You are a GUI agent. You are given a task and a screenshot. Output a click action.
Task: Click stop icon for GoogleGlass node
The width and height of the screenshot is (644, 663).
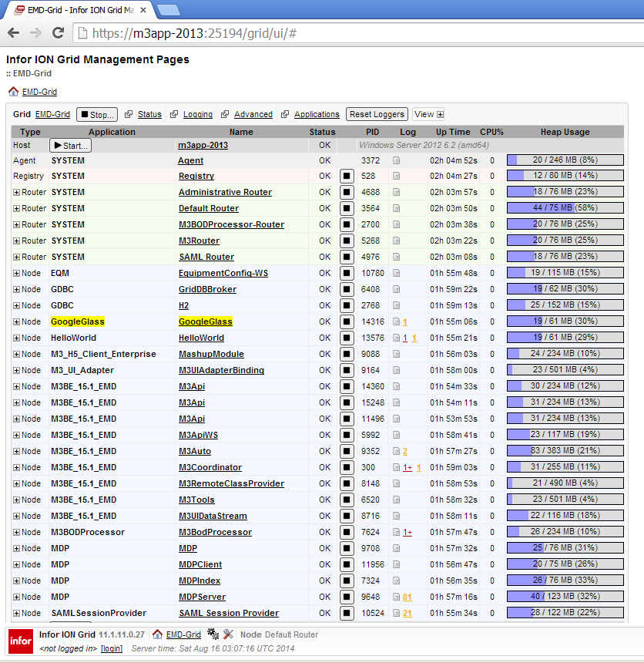(x=347, y=321)
